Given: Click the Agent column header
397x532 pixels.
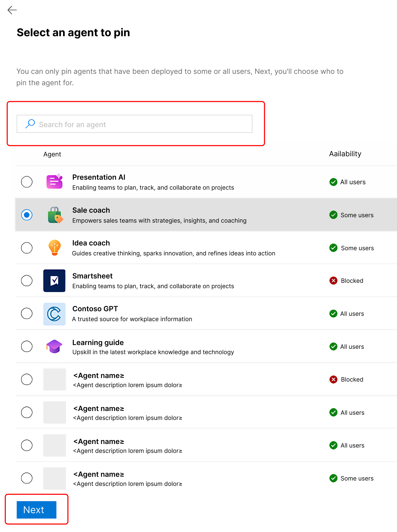Looking at the screenshot, I should (x=52, y=154).
